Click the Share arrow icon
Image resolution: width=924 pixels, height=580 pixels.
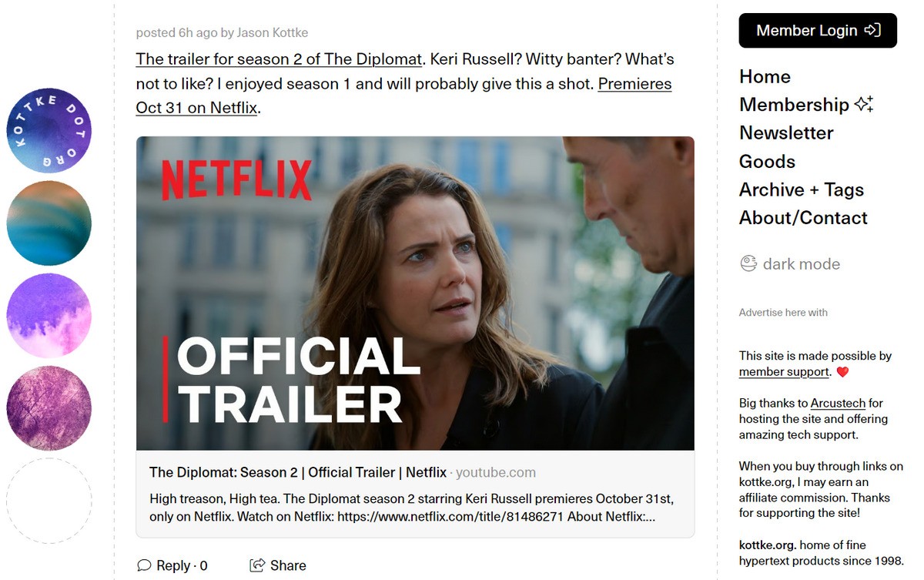click(x=257, y=565)
